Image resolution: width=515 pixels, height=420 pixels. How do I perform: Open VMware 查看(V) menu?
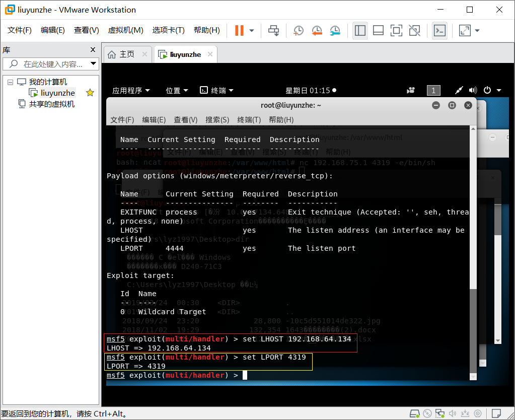87,30
